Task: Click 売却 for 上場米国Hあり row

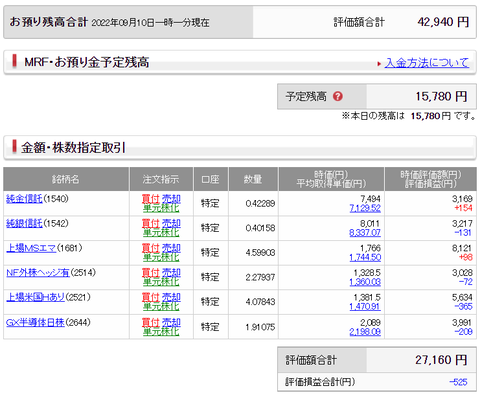Action: [x=171, y=297]
